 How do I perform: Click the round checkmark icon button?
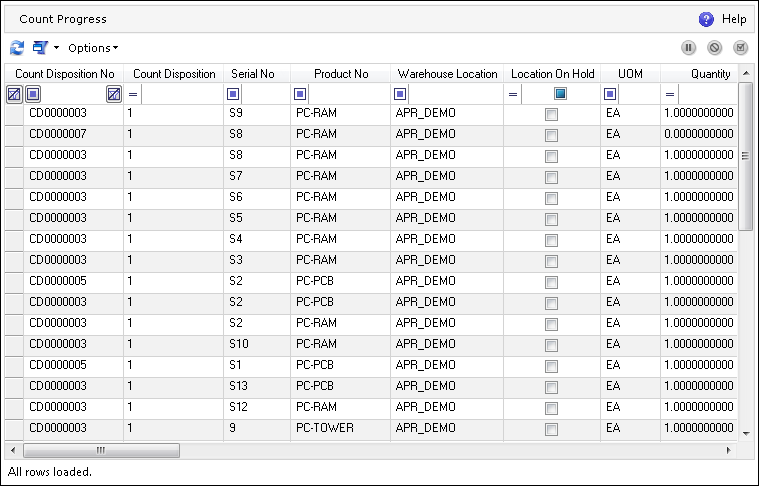point(740,48)
